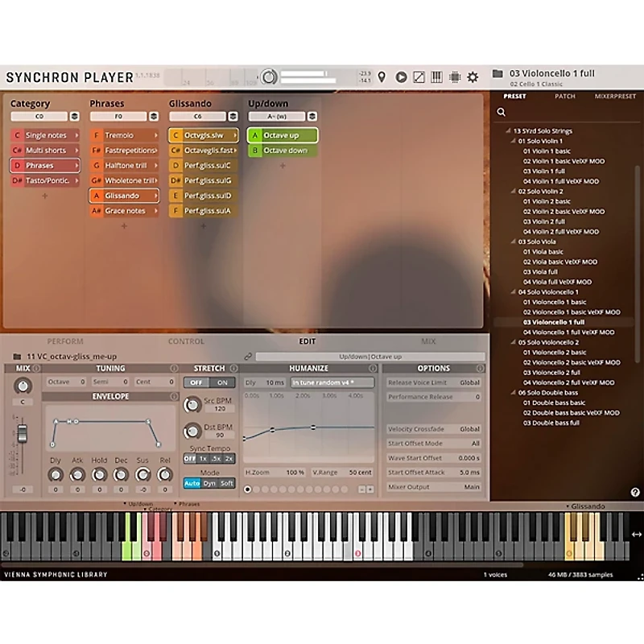Select the Multi shorts category slot
644x644 pixels.
(x=45, y=151)
